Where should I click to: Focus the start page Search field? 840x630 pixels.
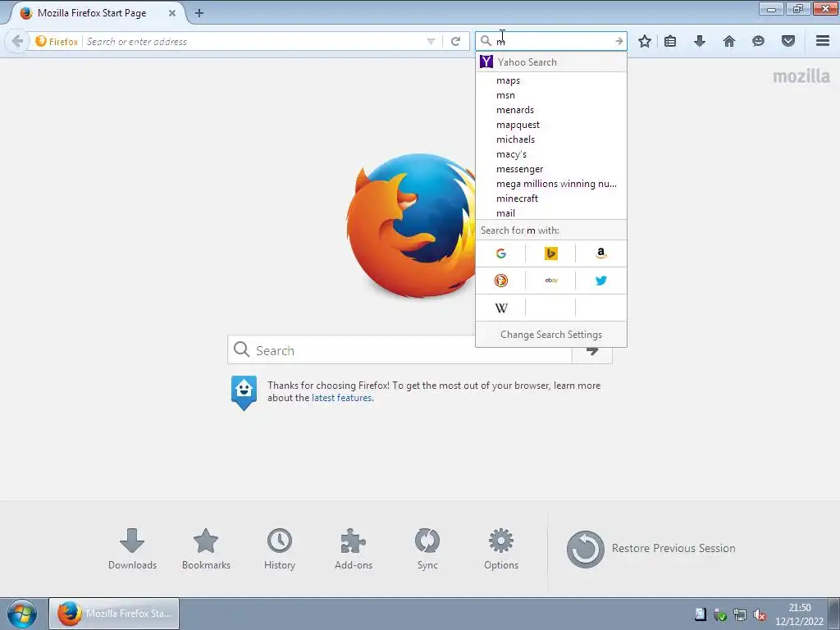point(399,350)
